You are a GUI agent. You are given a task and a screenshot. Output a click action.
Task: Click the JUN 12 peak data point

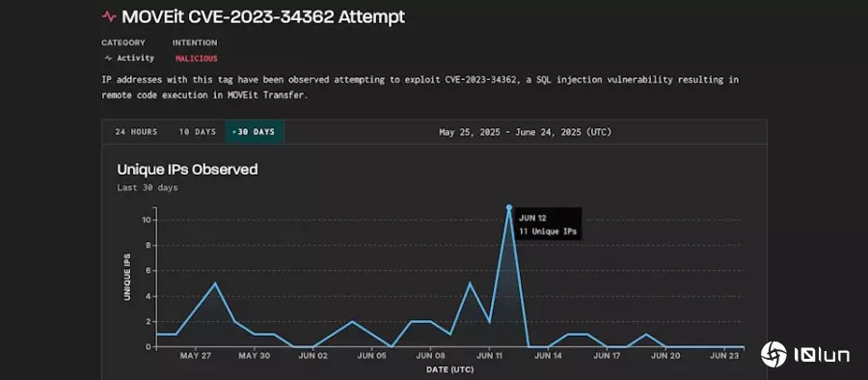pyautogui.click(x=508, y=207)
